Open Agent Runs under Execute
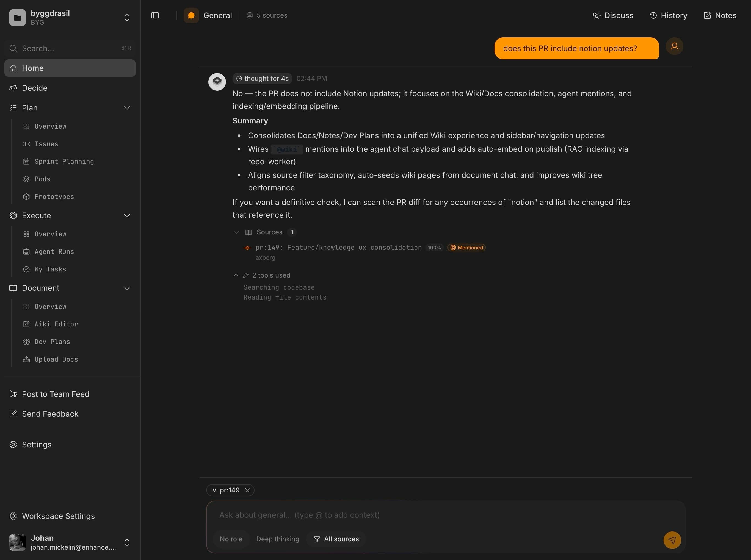Screen dimensions: 751x560 tap(54, 251)
